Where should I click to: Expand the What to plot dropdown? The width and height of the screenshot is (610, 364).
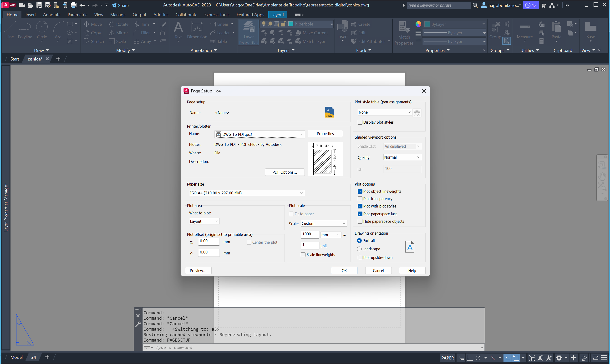(x=204, y=221)
